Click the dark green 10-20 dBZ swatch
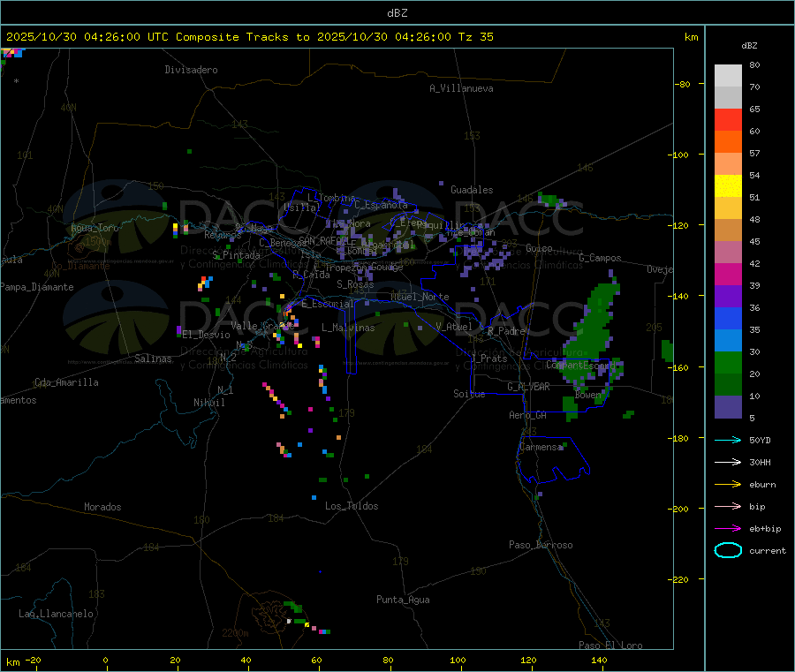Screen dimensions: 795x672 728,385
